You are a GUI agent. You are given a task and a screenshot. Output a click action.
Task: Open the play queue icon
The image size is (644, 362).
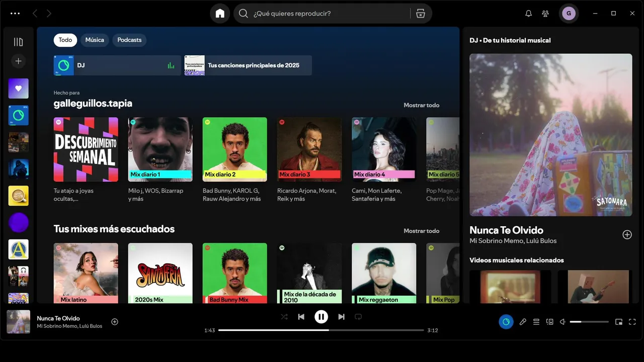[x=536, y=322]
